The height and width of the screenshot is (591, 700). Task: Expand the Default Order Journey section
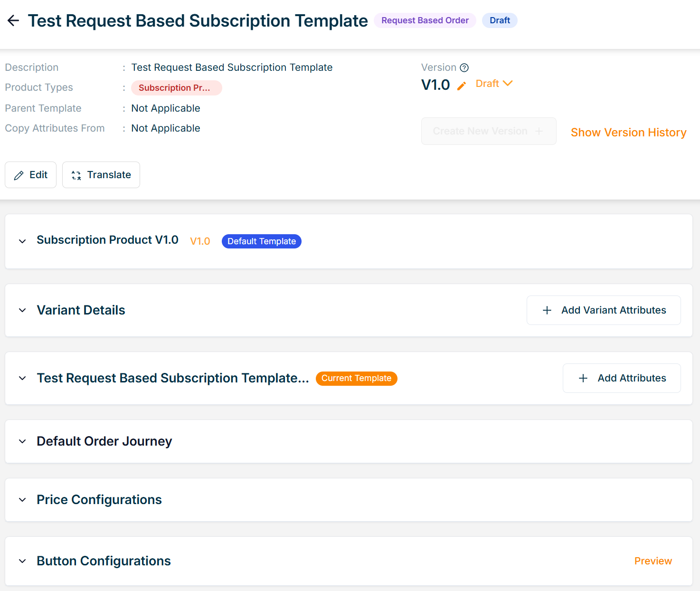(22, 441)
